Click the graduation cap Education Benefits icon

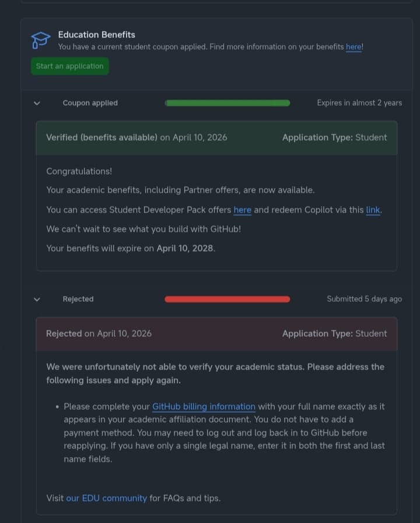pyautogui.click(x=40, y=39)
